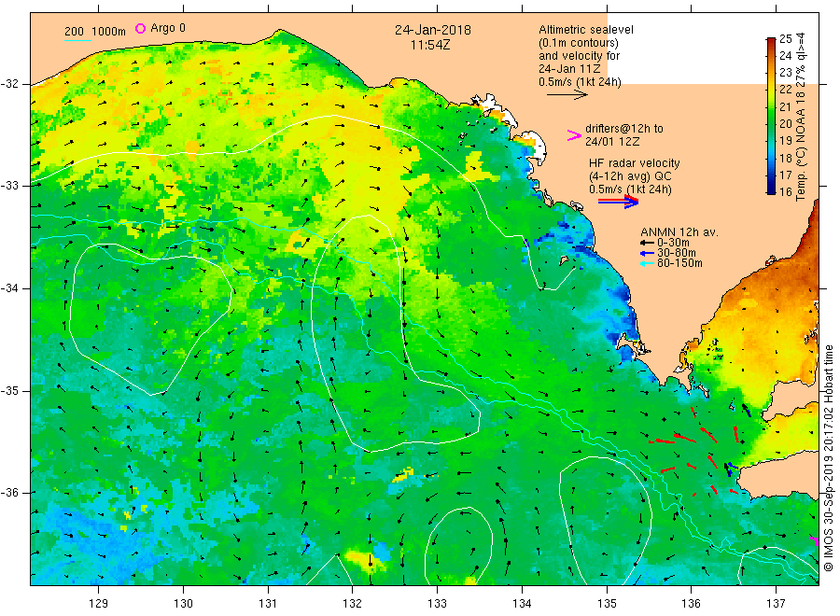Viewport: 840px width, 616px height.
Task: Click the 133 longitude axis label
Action: (437, 604)
